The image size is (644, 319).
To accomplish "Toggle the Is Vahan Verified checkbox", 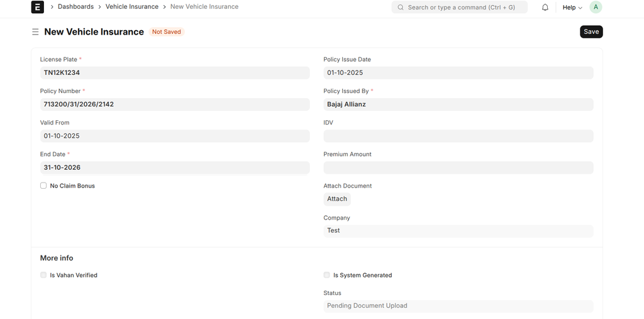I will tap(43, 275).
